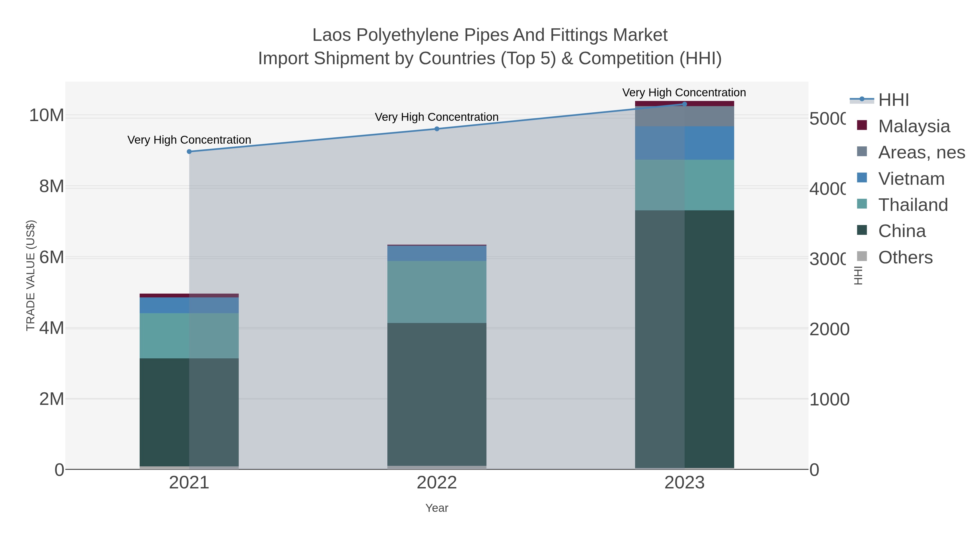Click the 2022 x-axis label
The width and height of the screenshot is (980, 551).
[437, 482]
